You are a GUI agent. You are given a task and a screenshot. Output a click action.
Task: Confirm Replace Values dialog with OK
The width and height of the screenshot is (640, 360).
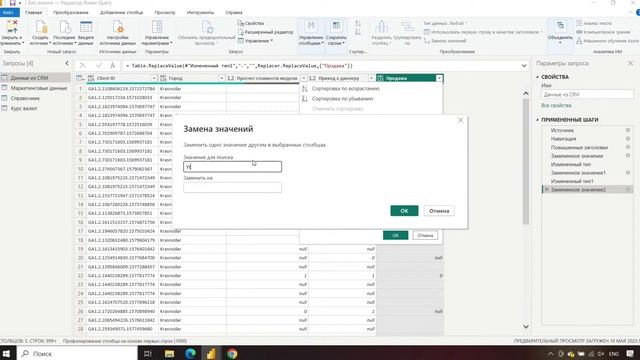tap(404, 211)
